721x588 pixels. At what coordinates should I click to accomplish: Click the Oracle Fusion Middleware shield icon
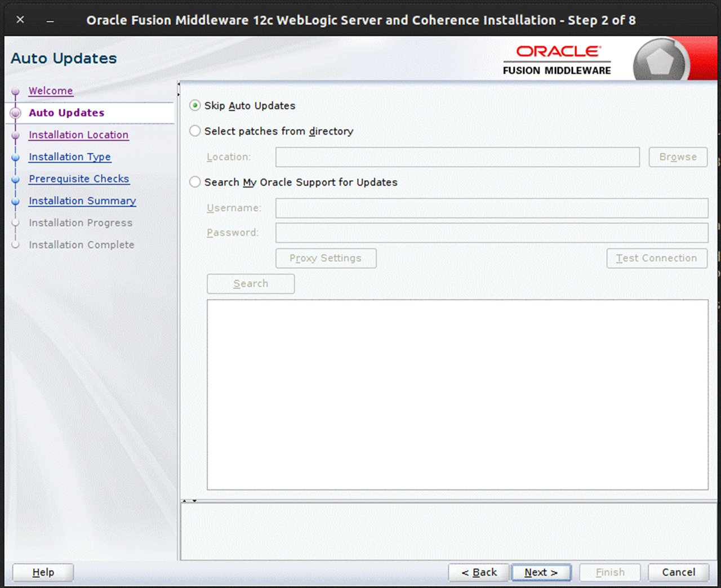(660, 59)
